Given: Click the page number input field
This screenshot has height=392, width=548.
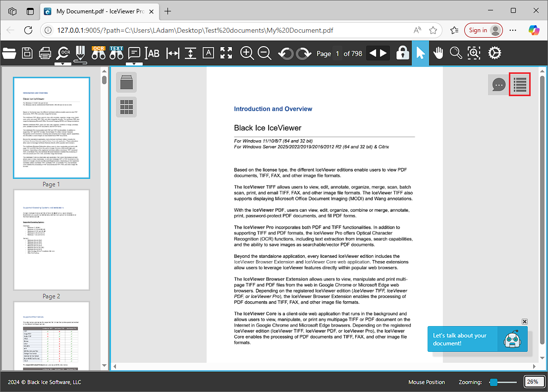Looking at the screenshot, I should [337, 54].
